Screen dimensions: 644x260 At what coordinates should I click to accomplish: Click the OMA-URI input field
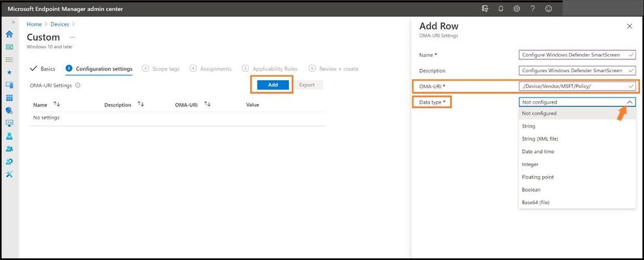pos(577,86)
